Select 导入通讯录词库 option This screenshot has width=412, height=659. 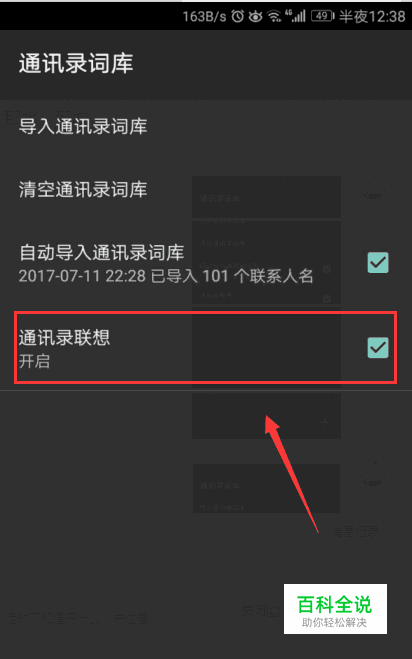pos(206,127)
